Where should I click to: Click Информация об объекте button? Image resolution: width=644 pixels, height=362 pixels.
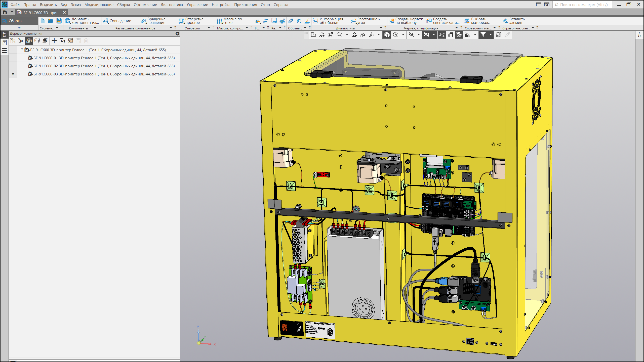click(328, 21)
